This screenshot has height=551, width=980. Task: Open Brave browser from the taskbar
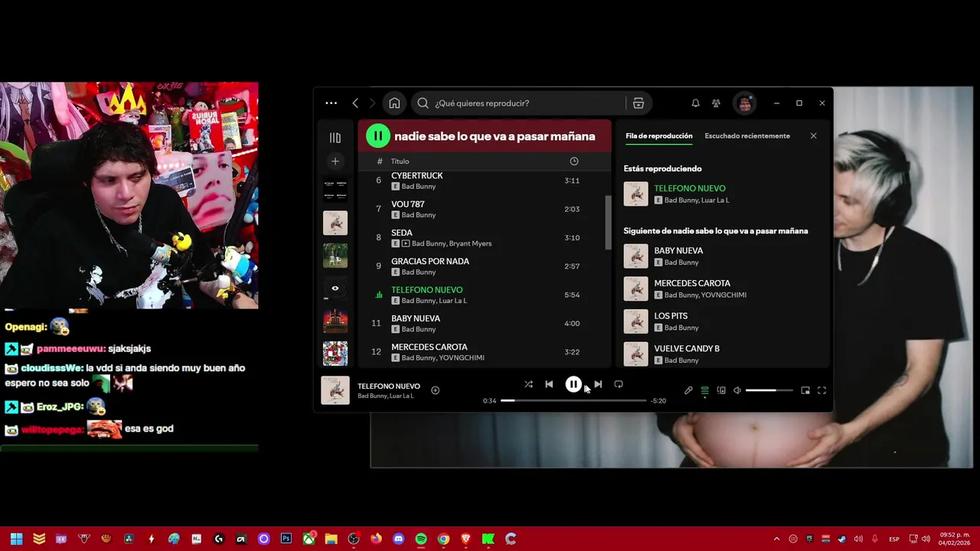point(465,539)
